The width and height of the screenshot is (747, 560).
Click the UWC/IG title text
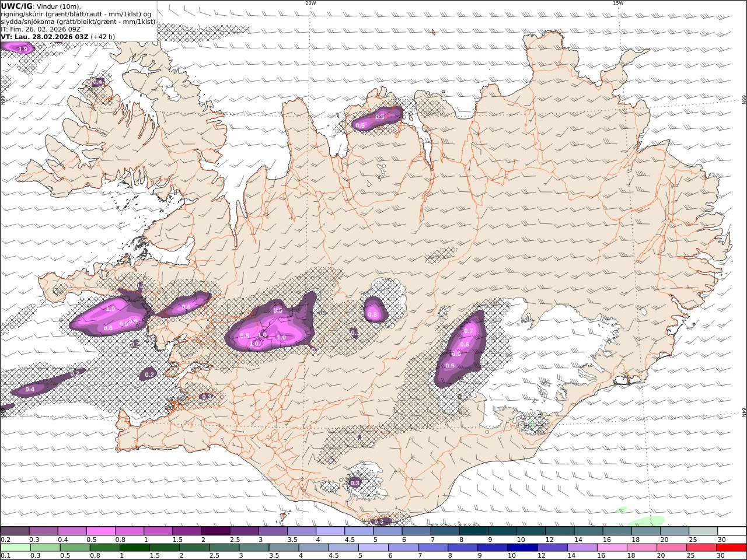(x=17, y=6)
